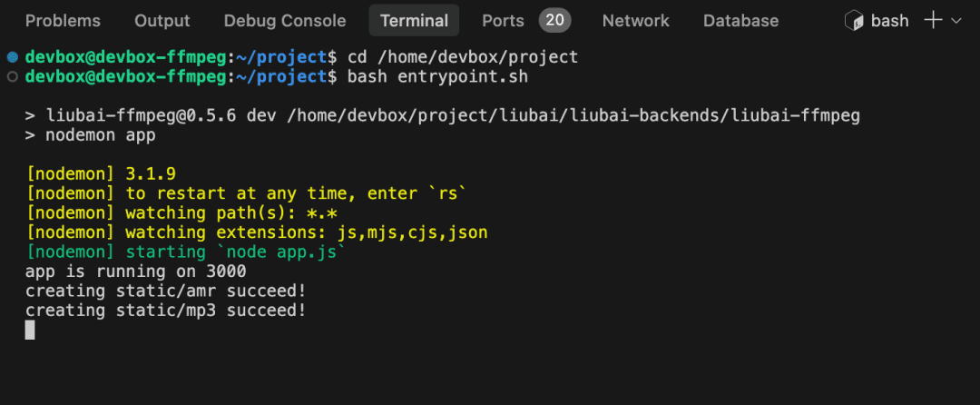Click the 'starting `node app.js`' line
The width and height of the screenshot is (980, 405).
pyautogui.click(x=185, y=252)
